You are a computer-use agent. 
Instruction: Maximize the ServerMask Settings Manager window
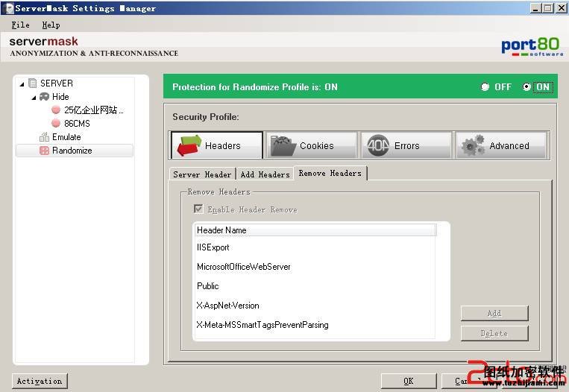(548, 8)
